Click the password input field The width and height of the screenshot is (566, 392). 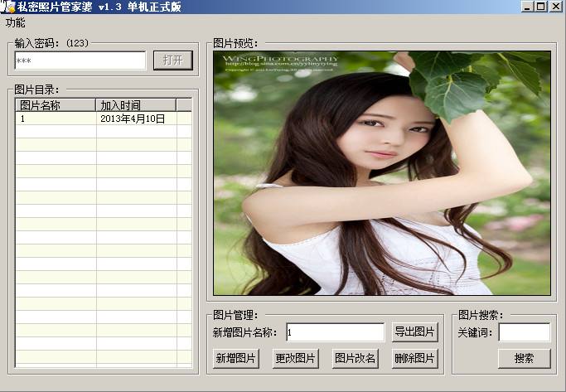pos(80,60)
